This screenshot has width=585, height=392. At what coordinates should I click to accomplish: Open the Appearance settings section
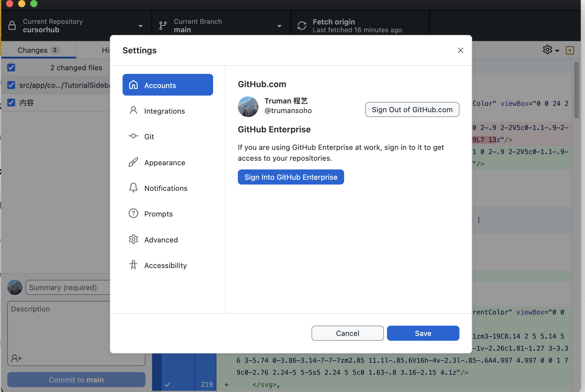pos(168,163)
